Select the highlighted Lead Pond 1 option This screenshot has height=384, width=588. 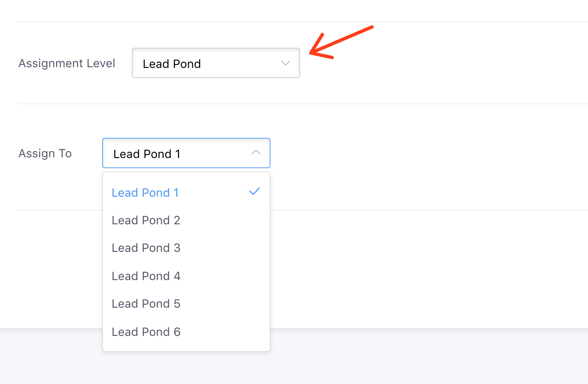[145, 193]
